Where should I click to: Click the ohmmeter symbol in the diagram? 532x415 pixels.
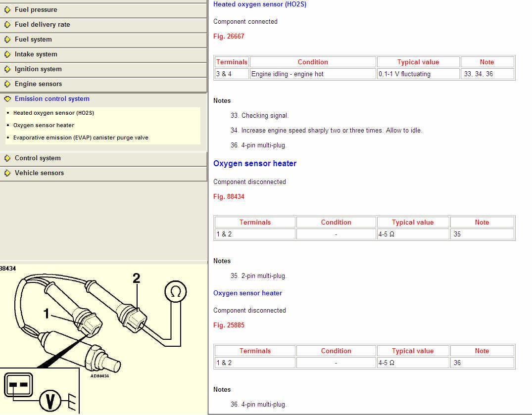(x=176, y=291)
